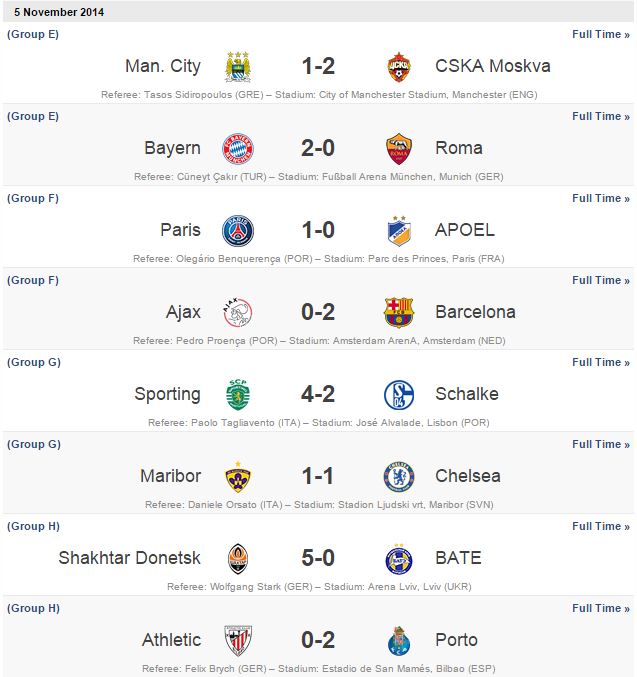The height and width of the screenshot is (677, 637).
Task: Click the Sporting 4-2 Schalke score
Action: tap(318, 394)
